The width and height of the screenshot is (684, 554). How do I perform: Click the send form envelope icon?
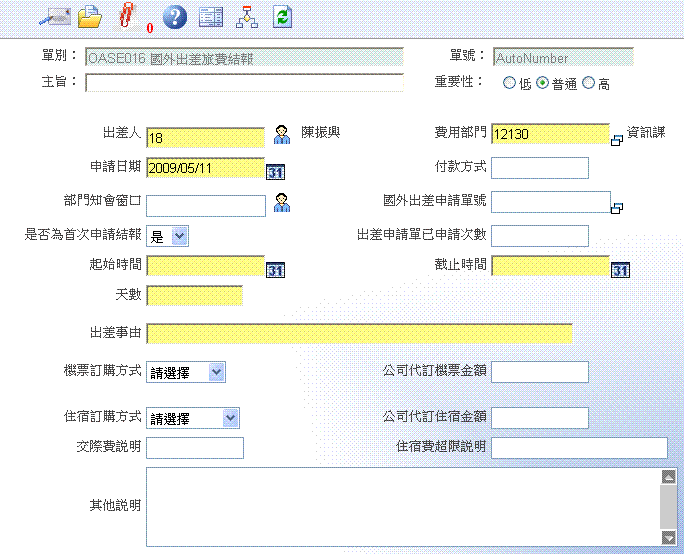click(52, 16)
